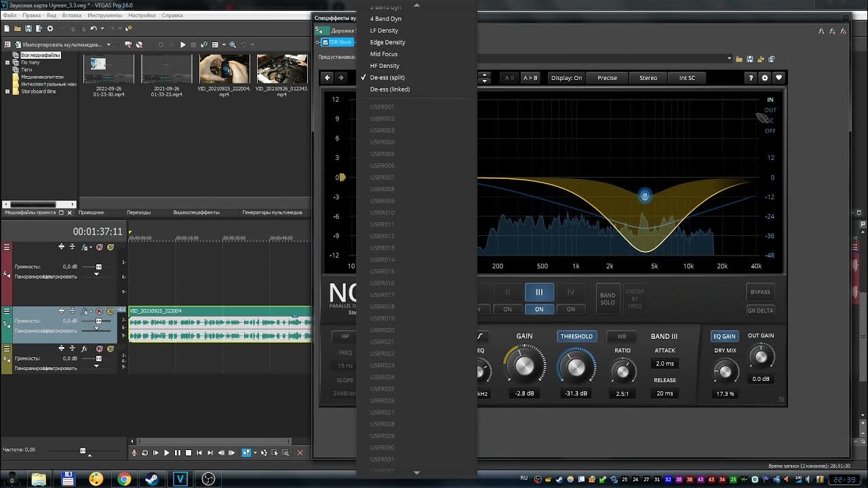The height and width of the screenshot is (488, 868).
Task: Open OBS Studio from the taskbar
Action: (208, 479)
